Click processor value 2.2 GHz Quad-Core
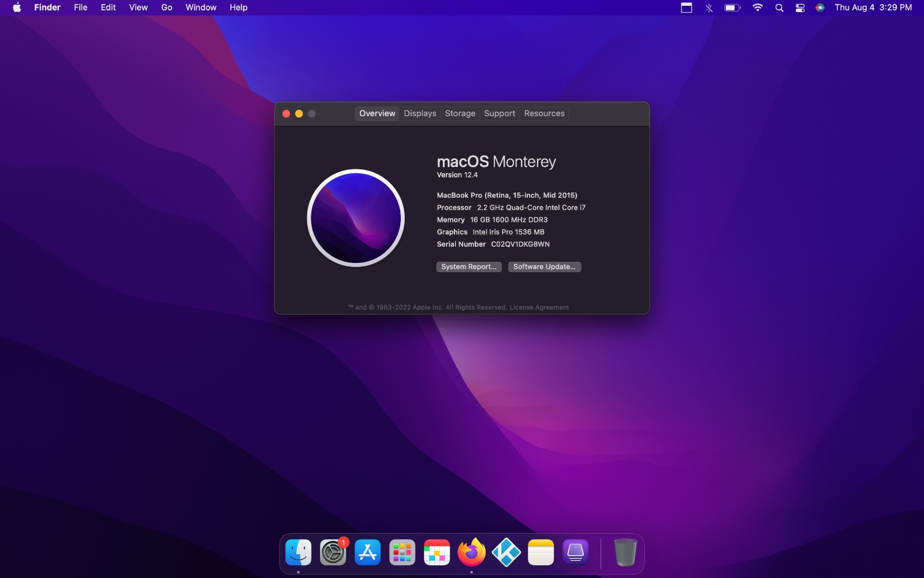Image resolution: width=924 pixels, height=578 pixels. click(x=531, y=208)
